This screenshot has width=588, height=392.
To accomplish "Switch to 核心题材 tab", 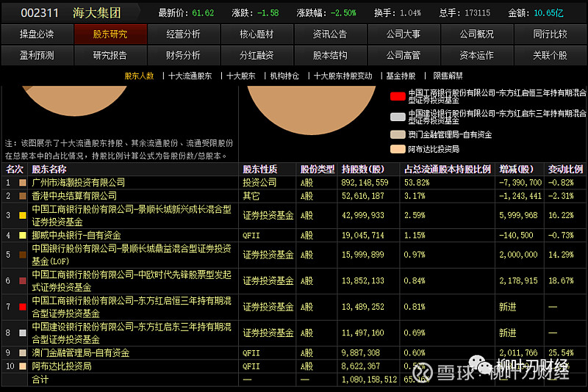I will [257, 35].
